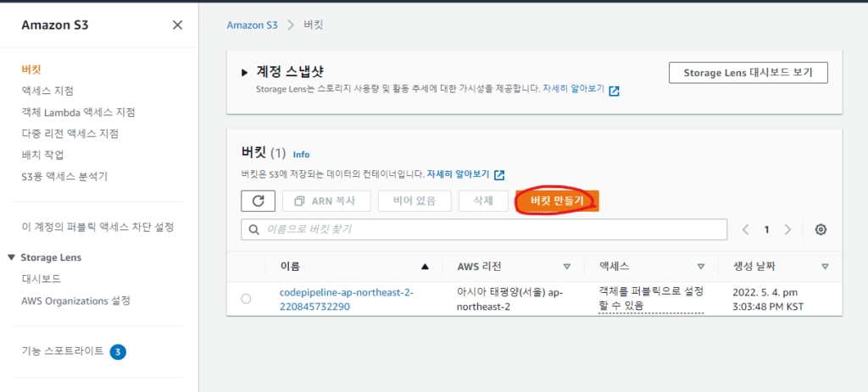Open the codepipeline-ap-northeast-2-220845732290 bucket link
The image size is (868, 392).
pyautogui.click(x=347, y=299)
